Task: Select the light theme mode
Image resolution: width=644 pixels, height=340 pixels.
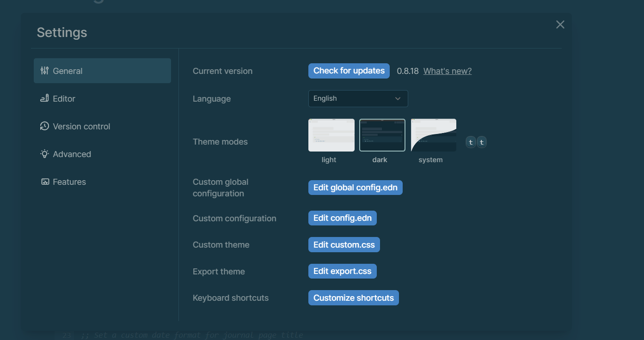Action: (x=331, y=135)
